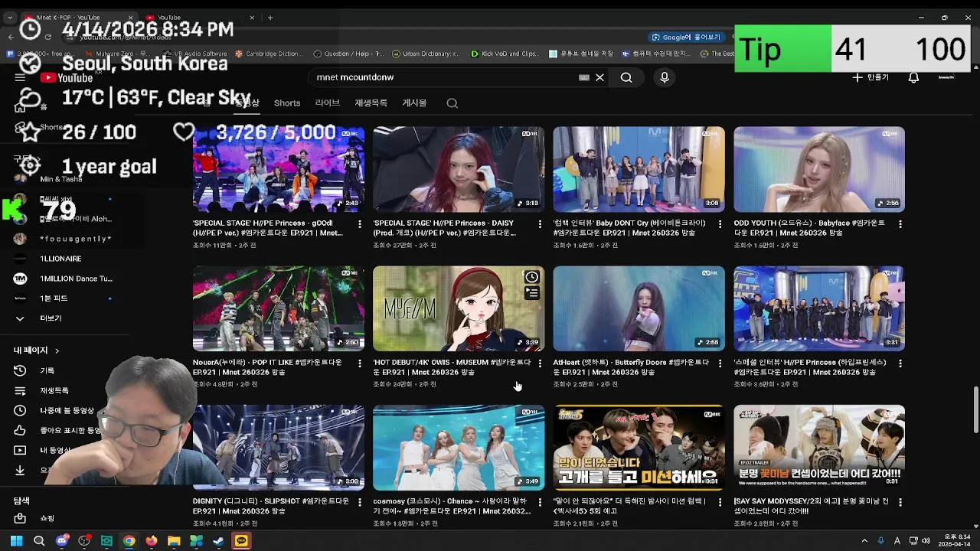
Task: Open the on-screen keyboard icon in search box
Action: [583, 77]
